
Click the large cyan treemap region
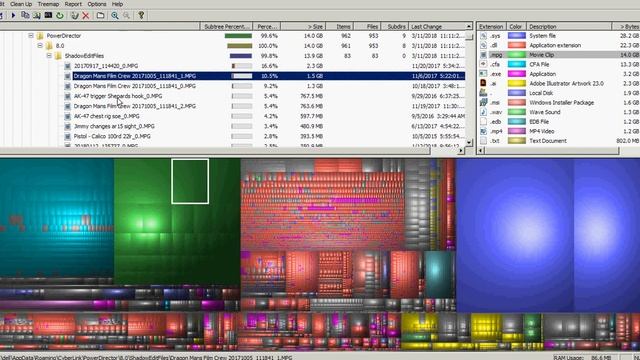pos(57,218)
